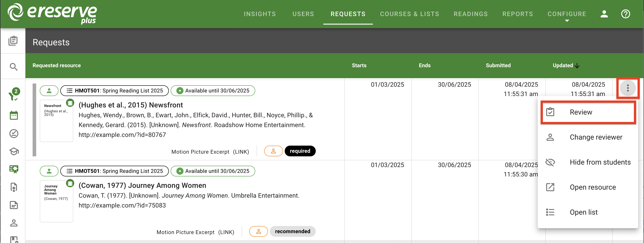
Task: Select Hide from students option
Action: pos(600,162)
